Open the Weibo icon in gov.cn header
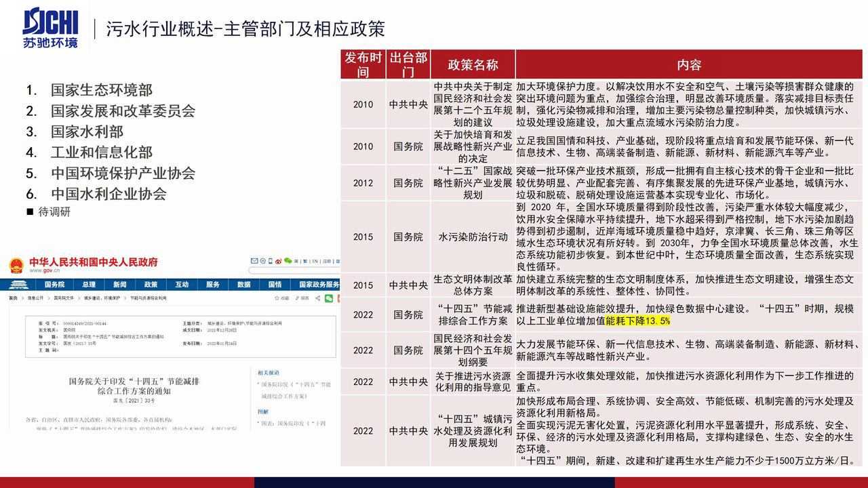The height and width of the screenshot is (488, 868). pyautogui.click(x=278, y=261)
